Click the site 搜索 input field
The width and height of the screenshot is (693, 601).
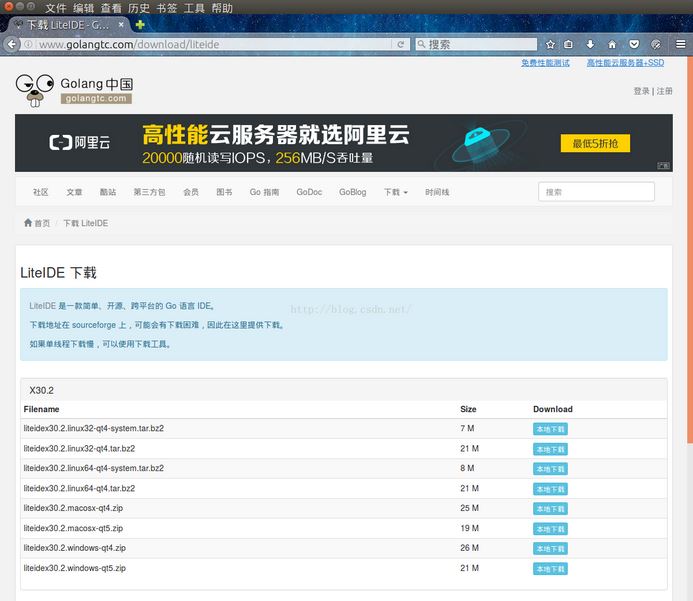596,192
